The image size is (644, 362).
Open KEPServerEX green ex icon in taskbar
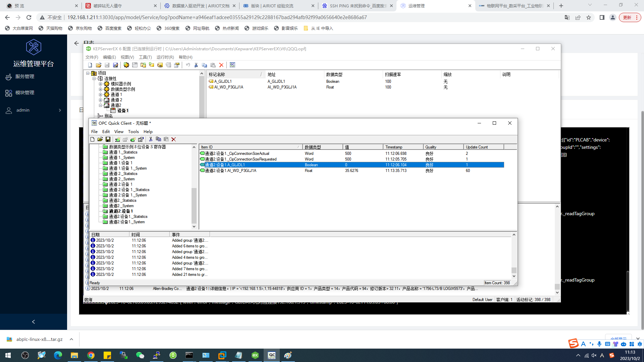tap(255, 355)
